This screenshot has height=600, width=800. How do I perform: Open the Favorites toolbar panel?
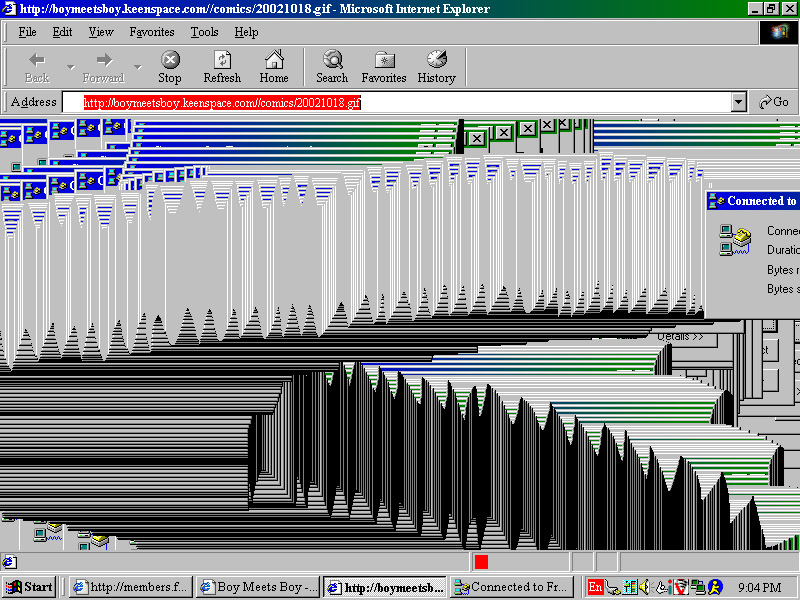(x=384, y=67)
